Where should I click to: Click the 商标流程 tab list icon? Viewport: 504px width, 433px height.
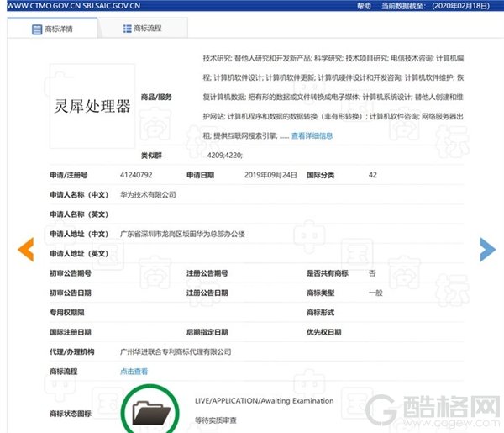(128, 29)
